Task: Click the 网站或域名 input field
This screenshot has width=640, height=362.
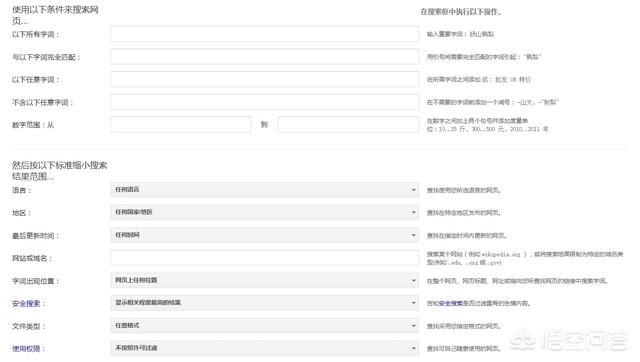Action: (x=264, y=258)
